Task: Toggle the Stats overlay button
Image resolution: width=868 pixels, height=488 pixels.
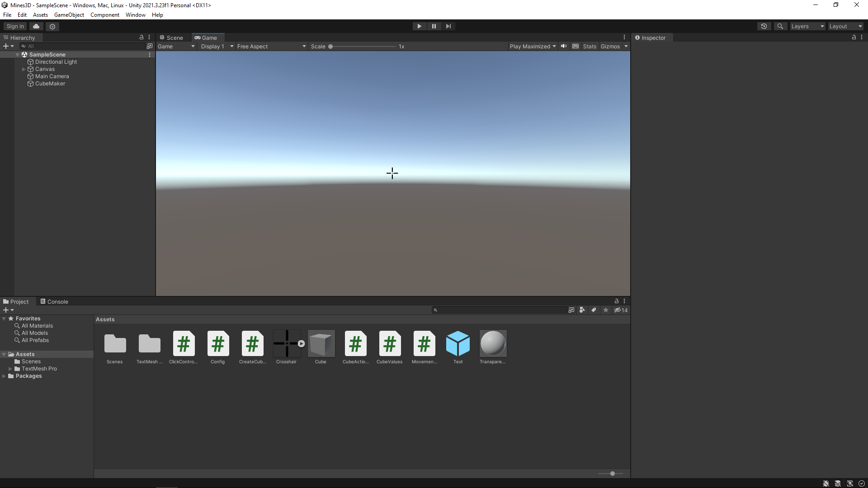Action: pyautogui.click(x=589, y=46)
